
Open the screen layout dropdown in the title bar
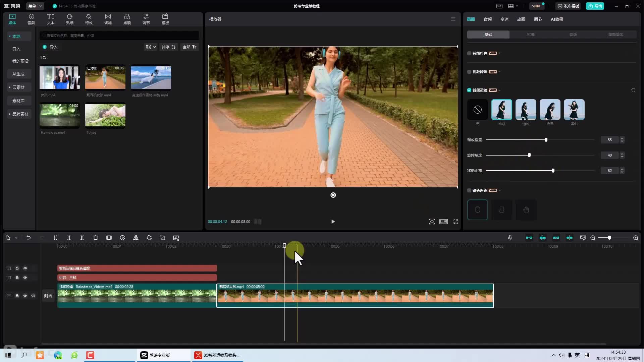click(x=513, y=6)
